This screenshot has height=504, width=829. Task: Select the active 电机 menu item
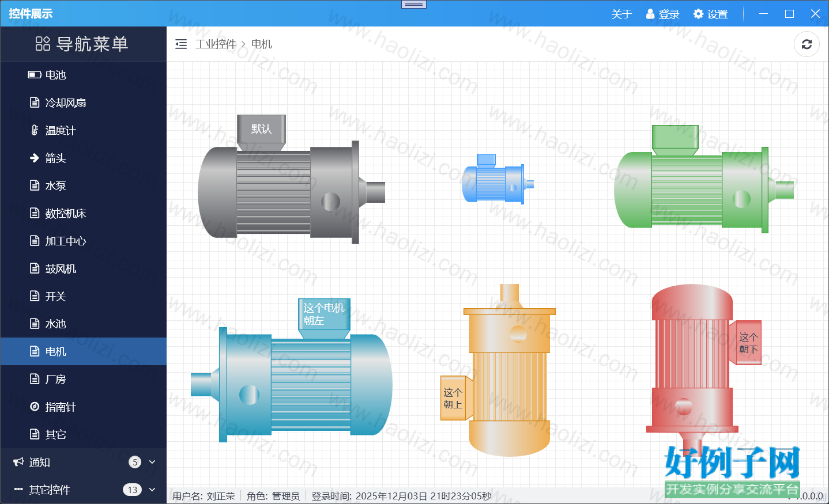coord(84,351)
